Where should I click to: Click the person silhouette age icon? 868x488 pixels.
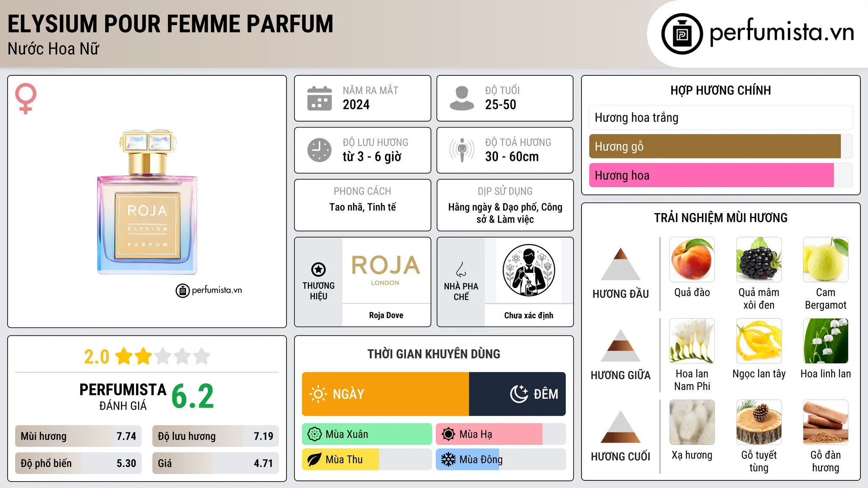point(462,98)
